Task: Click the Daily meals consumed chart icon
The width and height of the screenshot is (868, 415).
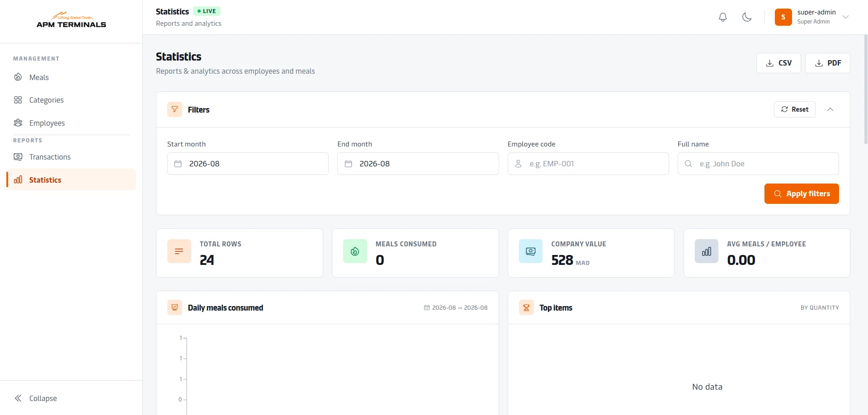Action: (175, 307)
